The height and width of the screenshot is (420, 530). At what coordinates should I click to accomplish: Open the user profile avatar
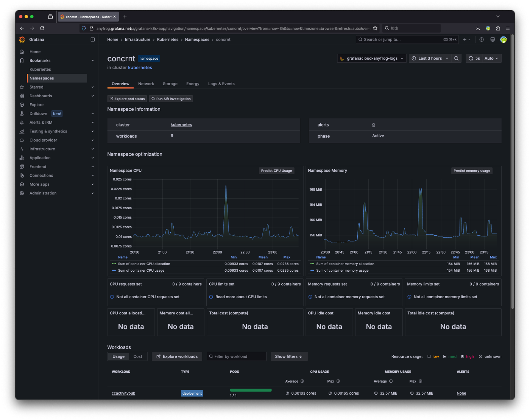503,39
